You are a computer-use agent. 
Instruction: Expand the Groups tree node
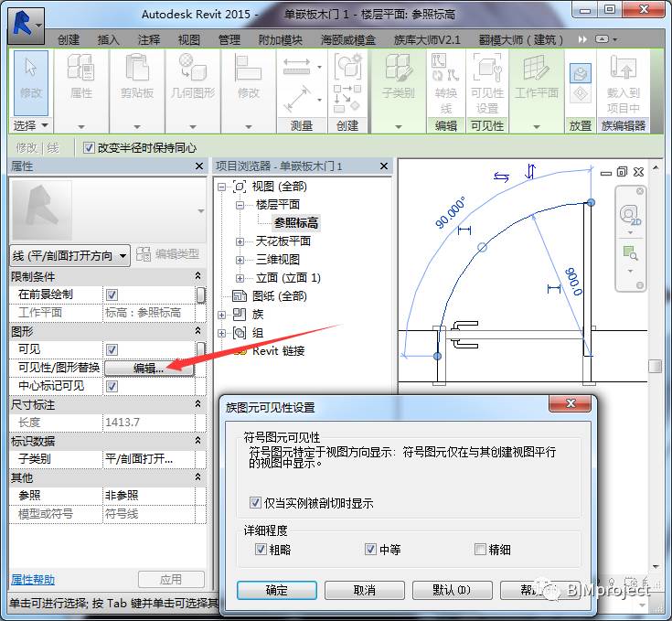pyautogui.click(x=221, y=334)
